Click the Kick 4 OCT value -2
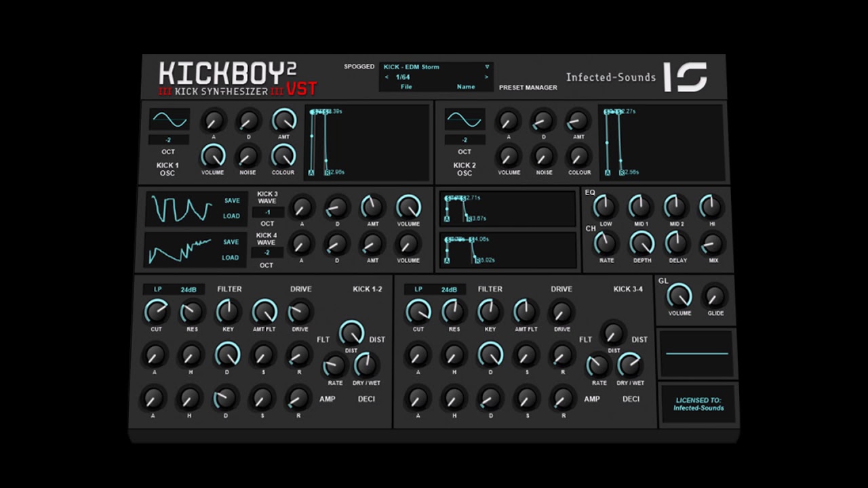 [x=267, y=253]
